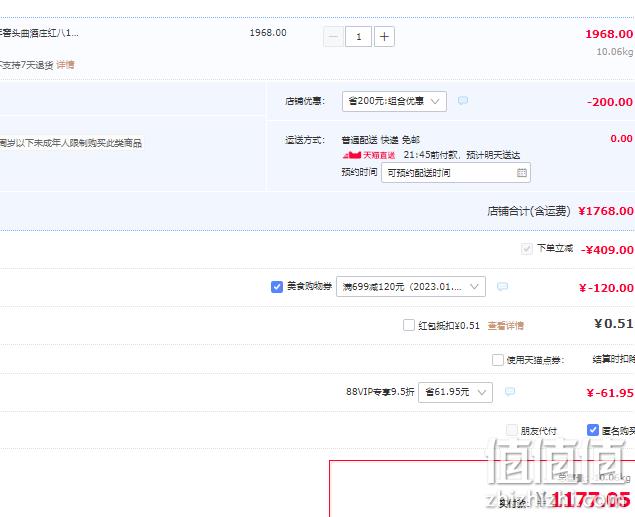
Task: Click the 普通配送 快递 免邮 shipping method text
Action: pyautogui.click(x=381, y=140)
